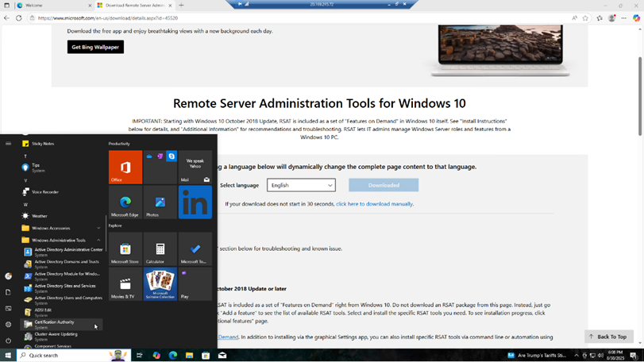
Task: Open Microsoft Solitaire Collection tile
Action: (x=160, y=284)
